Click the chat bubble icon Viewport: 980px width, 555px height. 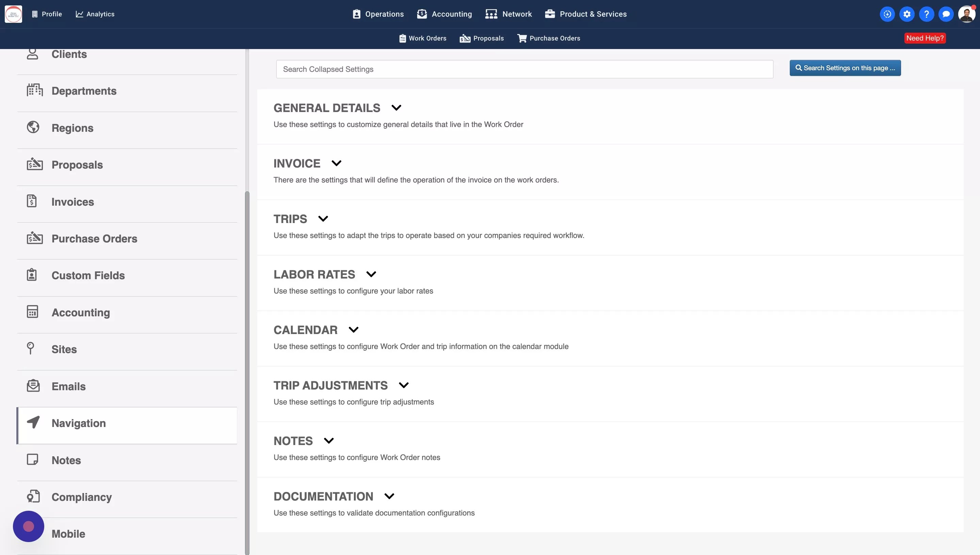(947, 14)
